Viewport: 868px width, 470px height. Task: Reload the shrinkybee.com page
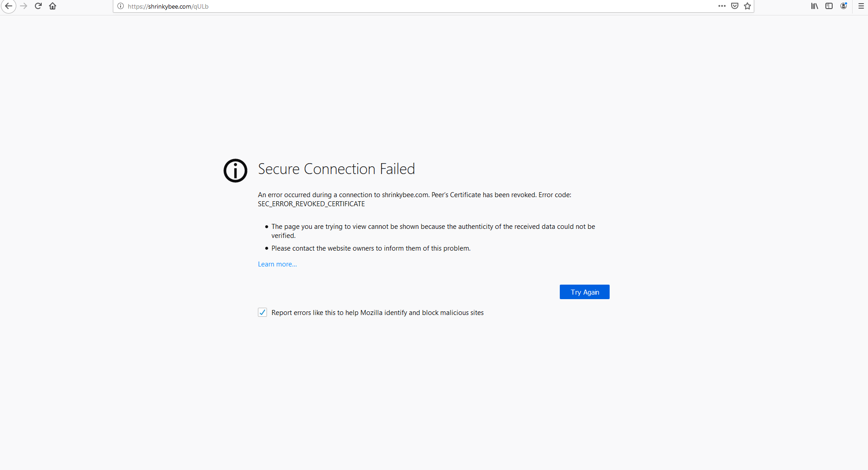tap(38, 6)
